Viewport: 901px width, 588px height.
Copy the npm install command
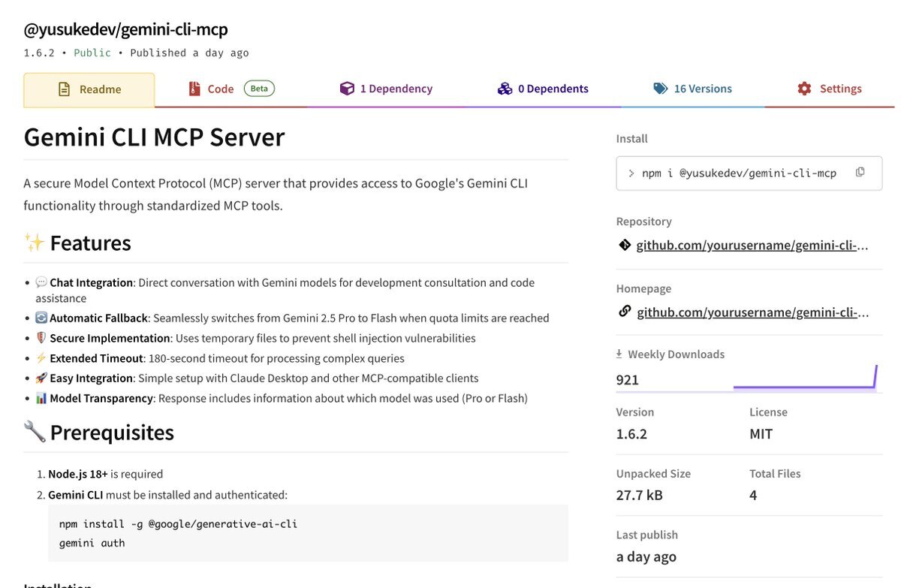click(860, 172)
